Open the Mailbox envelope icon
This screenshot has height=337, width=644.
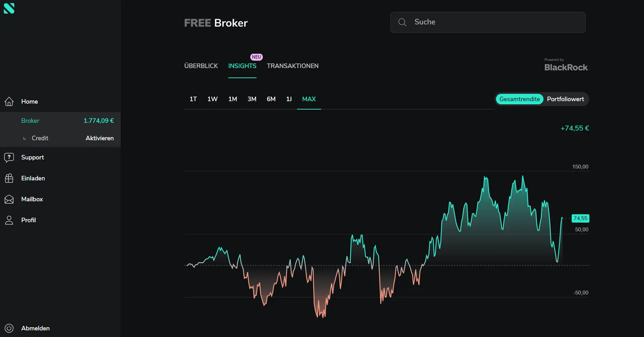(9, 199)
